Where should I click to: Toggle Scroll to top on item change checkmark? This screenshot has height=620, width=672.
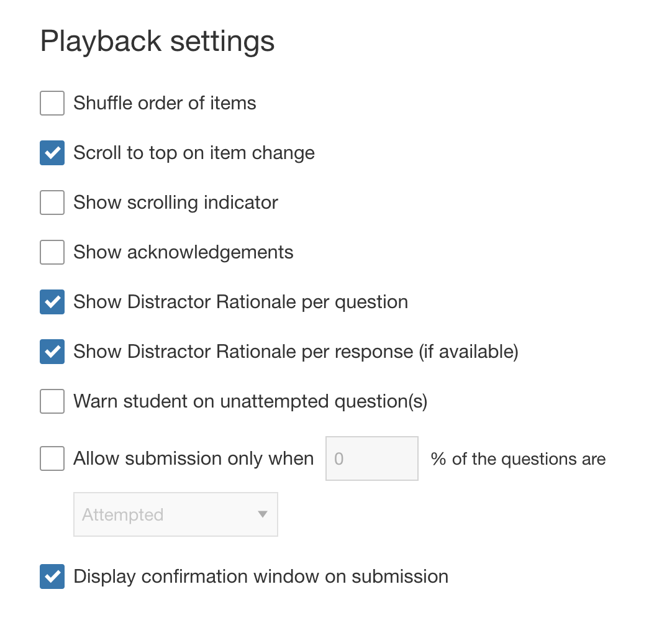52,153
